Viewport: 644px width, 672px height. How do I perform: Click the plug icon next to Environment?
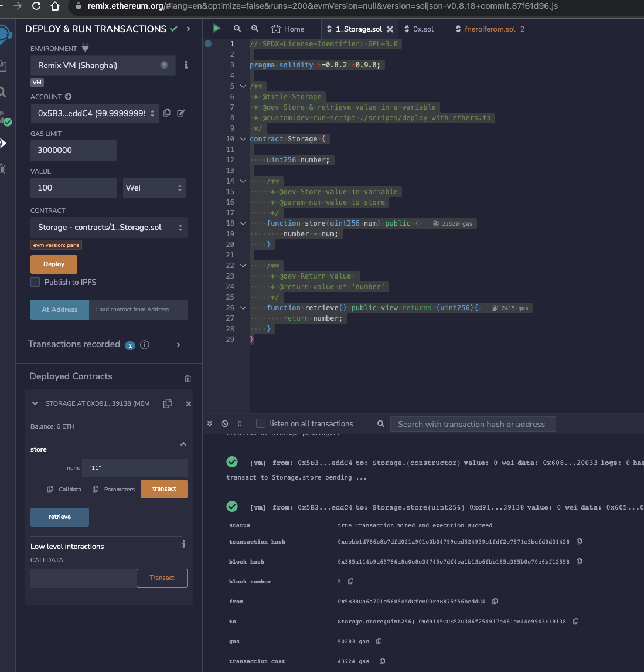coord(85,48)
